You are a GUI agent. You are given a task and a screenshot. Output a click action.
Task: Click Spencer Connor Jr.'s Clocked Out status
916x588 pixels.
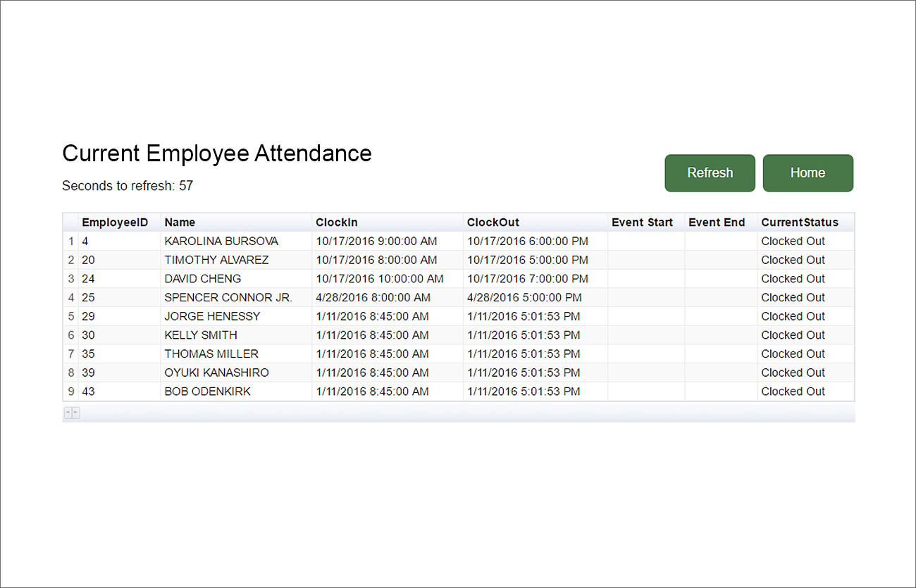(806, 298)
